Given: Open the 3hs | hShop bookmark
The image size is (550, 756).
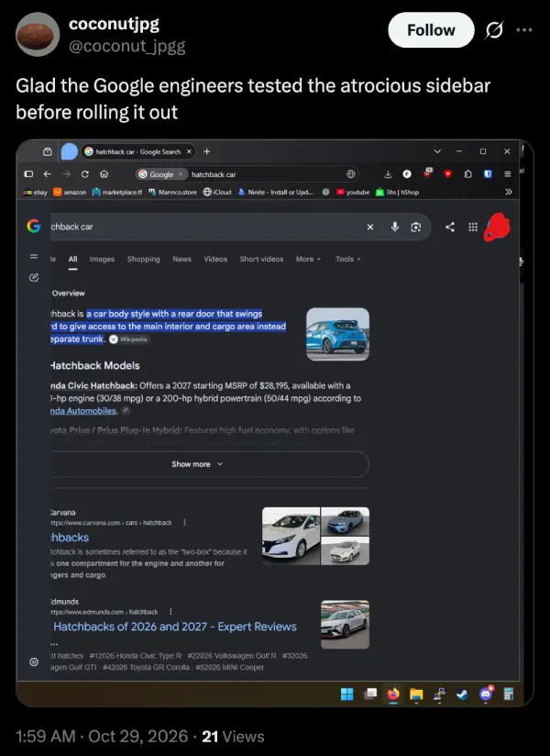Looking at the screenshot, I should point(397,192).
